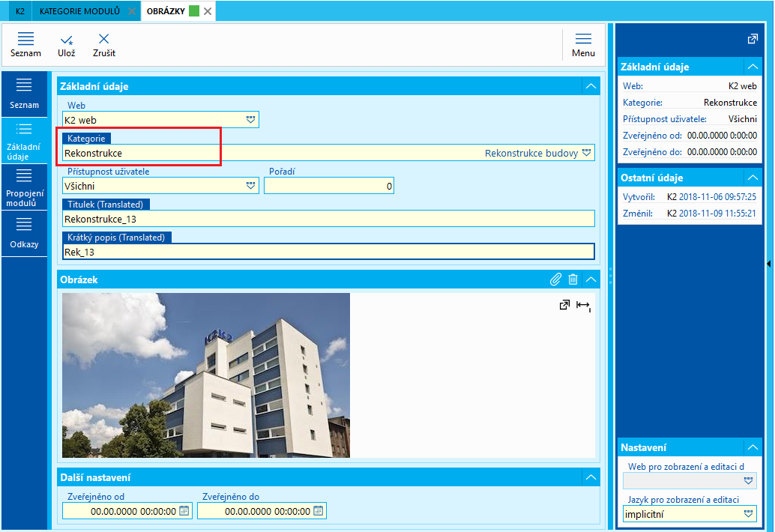Open calendar for Zveřejněno do
Image resolution: width=775 pixels, height=532 pixels.
click(x=319, y=511)
